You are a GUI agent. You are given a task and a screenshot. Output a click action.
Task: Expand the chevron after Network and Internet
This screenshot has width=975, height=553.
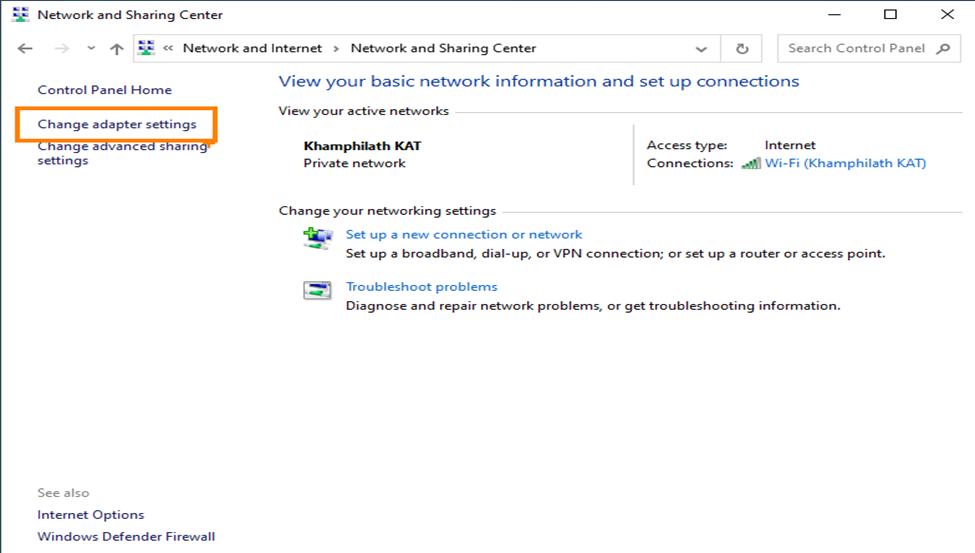tap(336, 48)
